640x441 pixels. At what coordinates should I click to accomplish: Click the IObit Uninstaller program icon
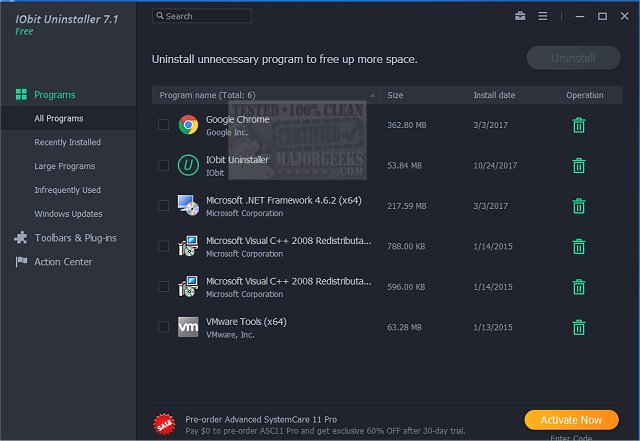coord(188,165)
